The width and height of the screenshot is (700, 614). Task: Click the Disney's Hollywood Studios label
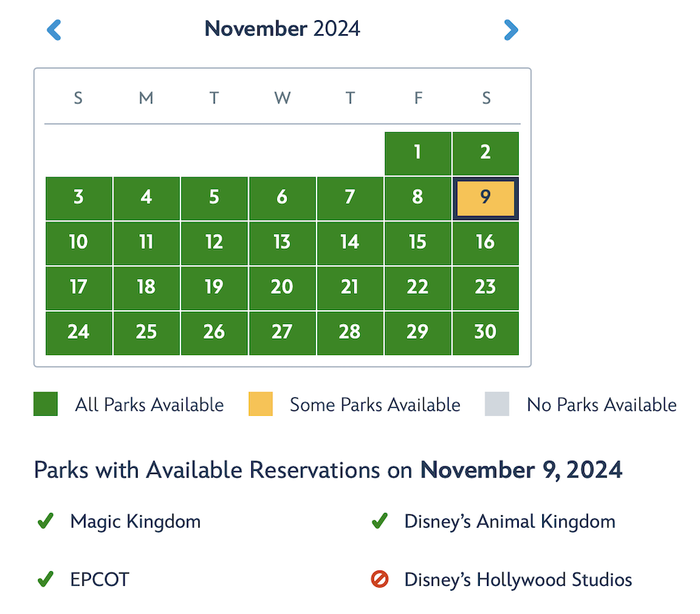click(518, 579)
